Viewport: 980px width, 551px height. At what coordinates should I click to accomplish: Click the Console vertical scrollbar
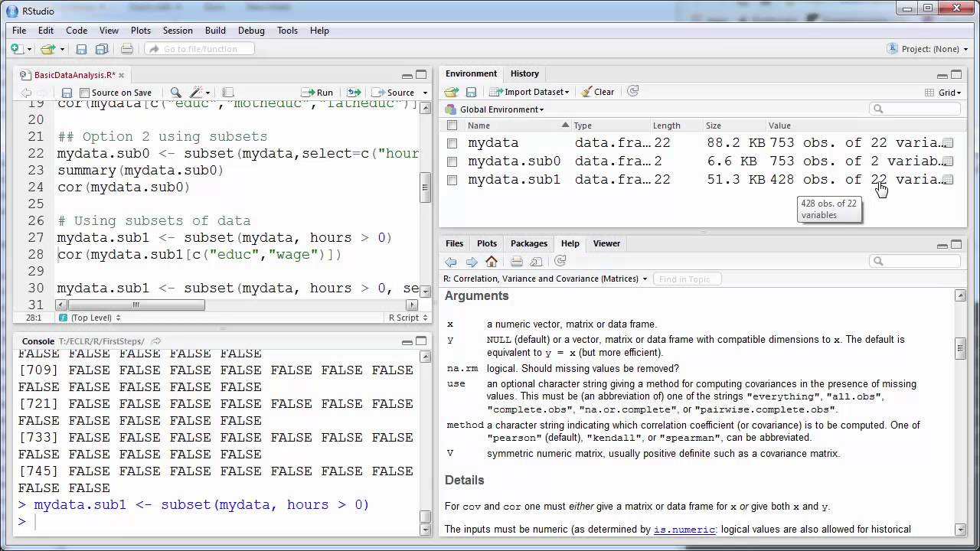[x=426, y=441]
